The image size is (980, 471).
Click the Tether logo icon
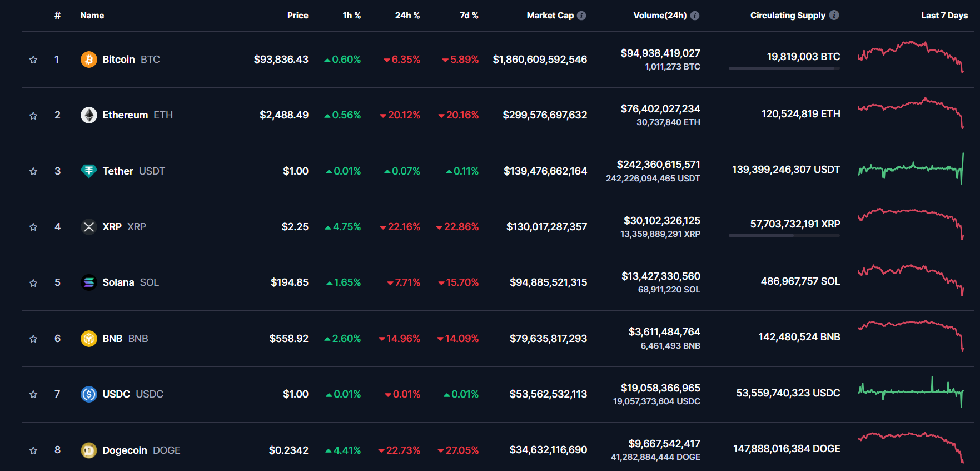[88, 171]
